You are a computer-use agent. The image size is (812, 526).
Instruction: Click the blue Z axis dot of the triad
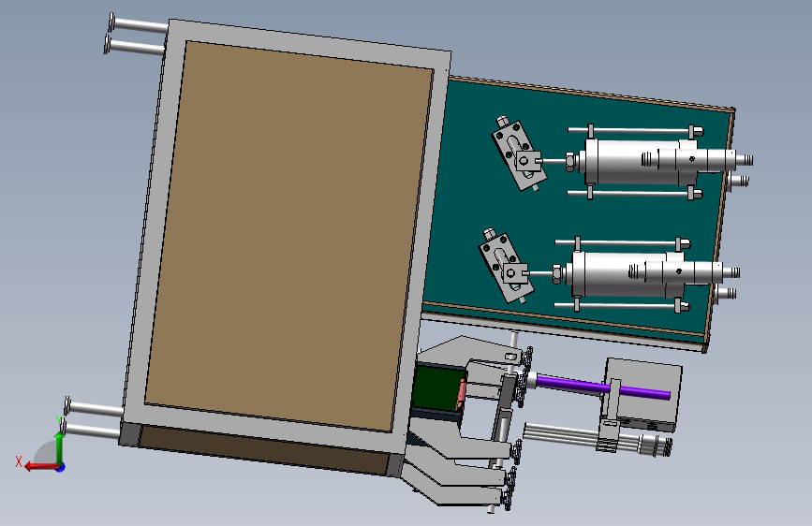(x=61, y=467)
